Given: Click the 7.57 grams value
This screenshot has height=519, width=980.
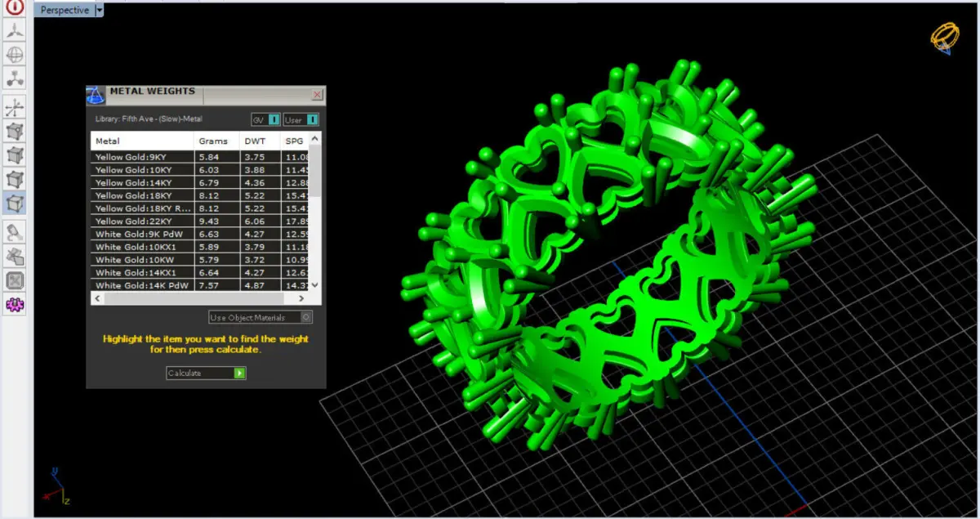Looking at the screenshot, I should pyautogui.click(x=209, y=285).
